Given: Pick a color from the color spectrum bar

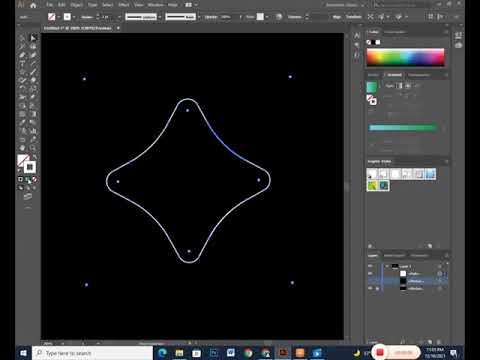Looking at the screenshot, I should click(405, 57).
